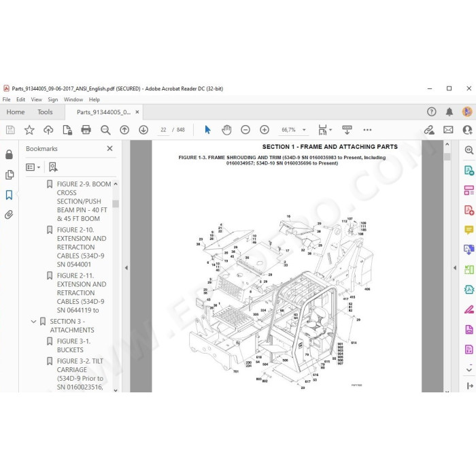Open the share with others icon
The height and width of the screenshot is (476, 476).
click(x=468, y=130)
